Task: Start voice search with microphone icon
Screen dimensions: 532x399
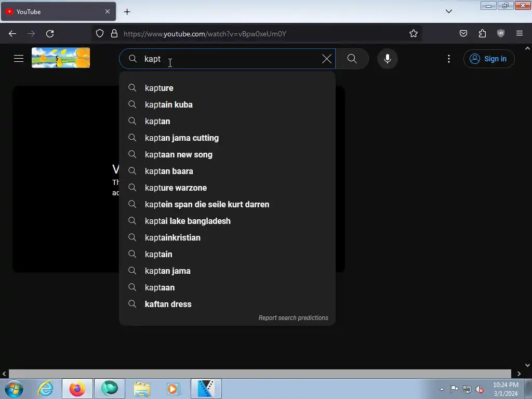Action: (387, 59)
